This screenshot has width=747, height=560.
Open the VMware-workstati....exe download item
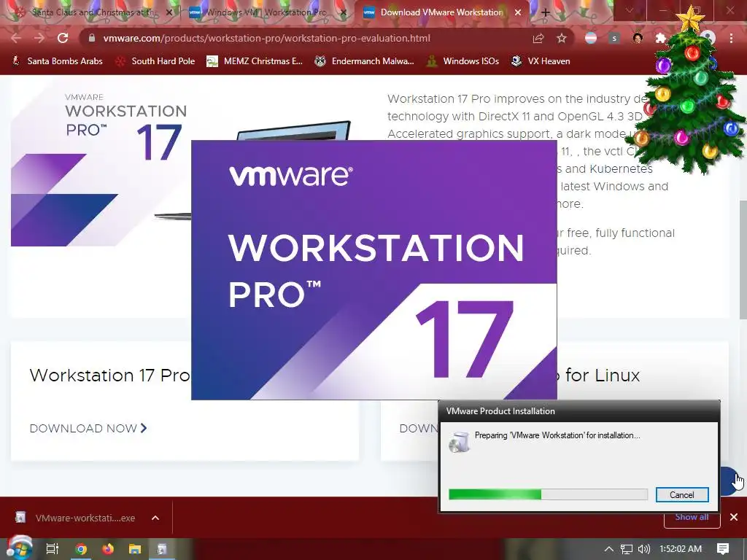76,518
